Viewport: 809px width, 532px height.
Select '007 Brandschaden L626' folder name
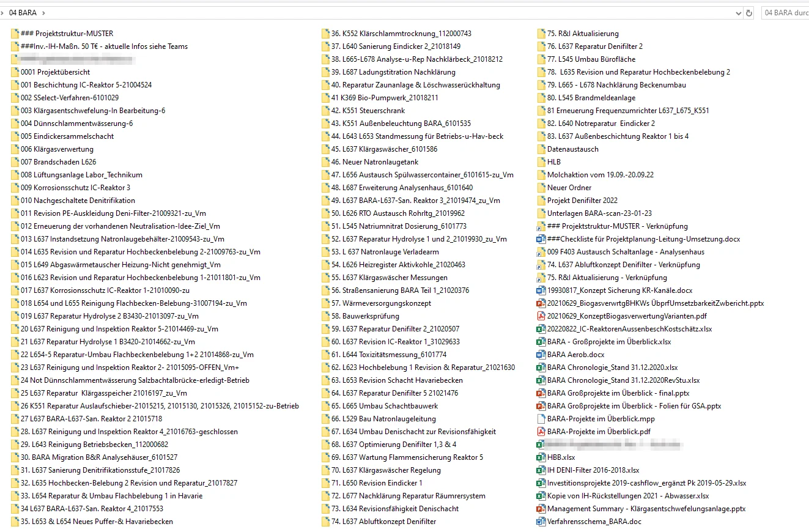[x=58, y=162]
